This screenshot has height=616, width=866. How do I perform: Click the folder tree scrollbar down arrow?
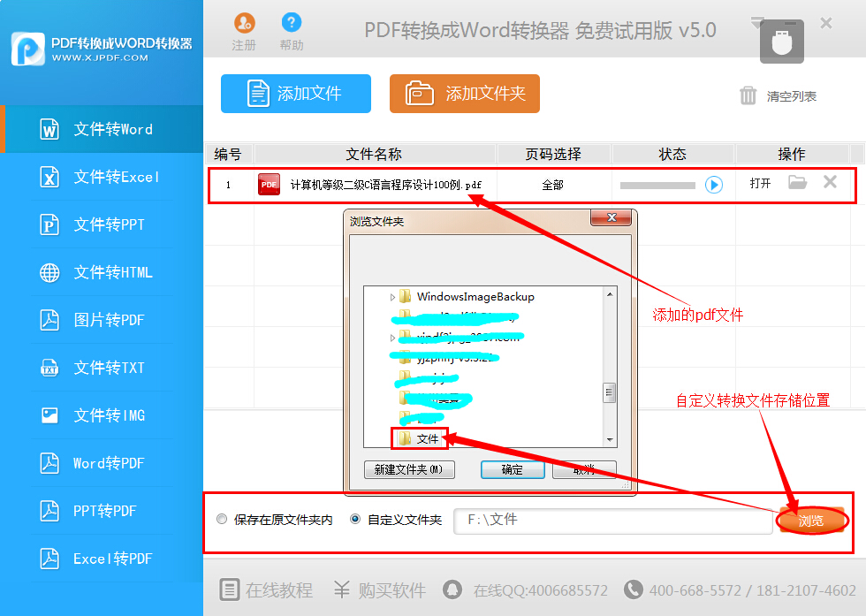(610, 440)
